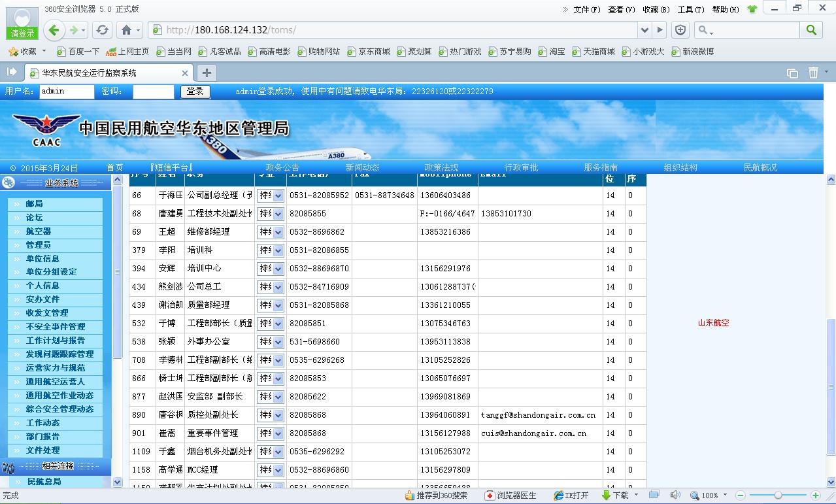Image resolution: width=836 pixels, height=504 pixels.
Task: Click the browser forward arrow button
Action: click(74, 30)
